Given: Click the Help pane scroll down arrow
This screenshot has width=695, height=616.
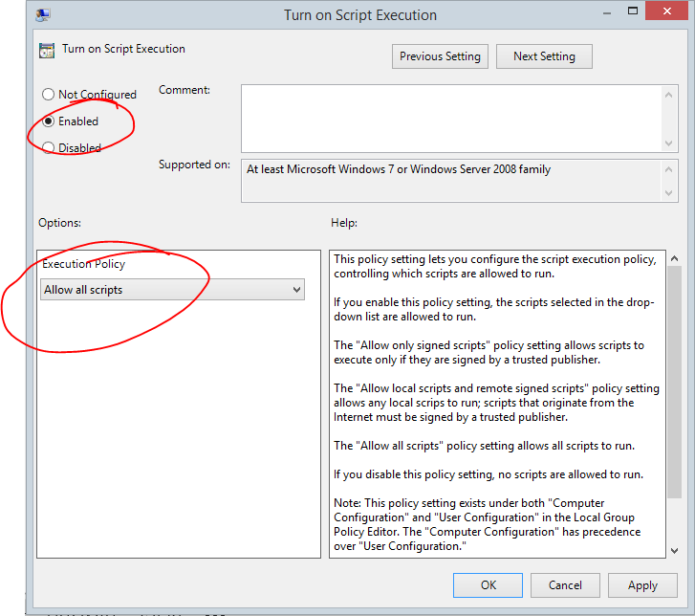Looking at the screenshot, I should [x=674, y=549].
